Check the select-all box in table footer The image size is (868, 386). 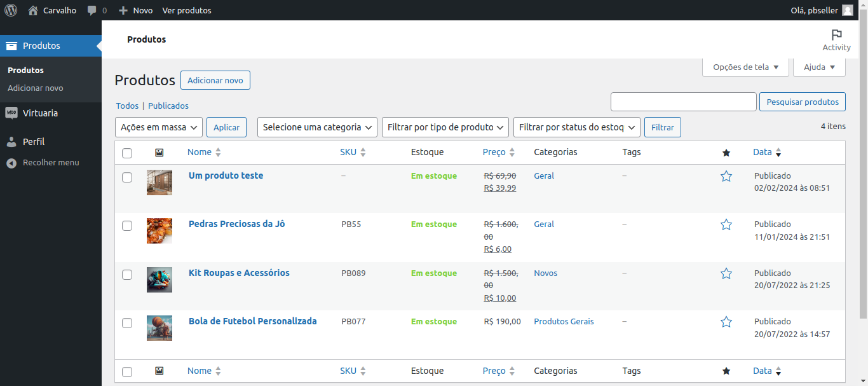[127, 372]
